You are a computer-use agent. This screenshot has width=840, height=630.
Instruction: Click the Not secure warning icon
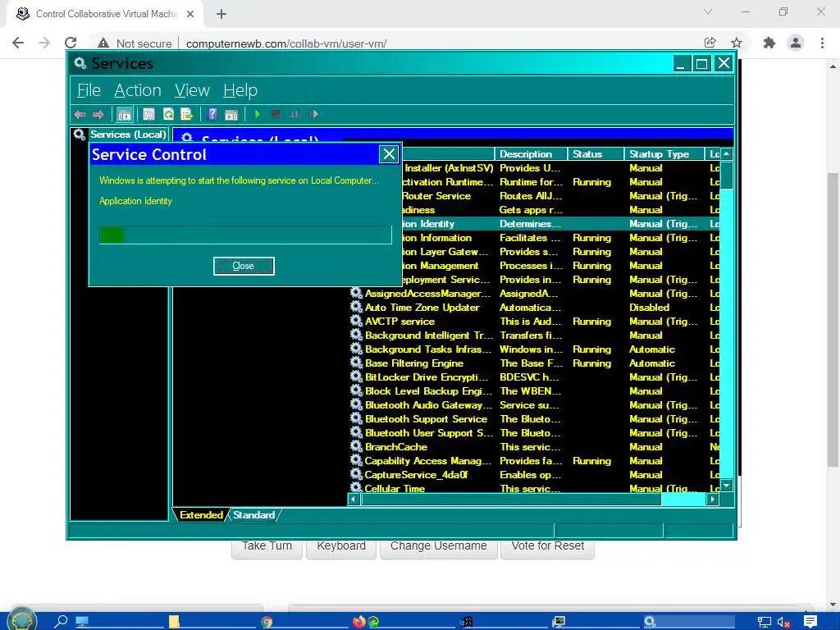(103, 43)
